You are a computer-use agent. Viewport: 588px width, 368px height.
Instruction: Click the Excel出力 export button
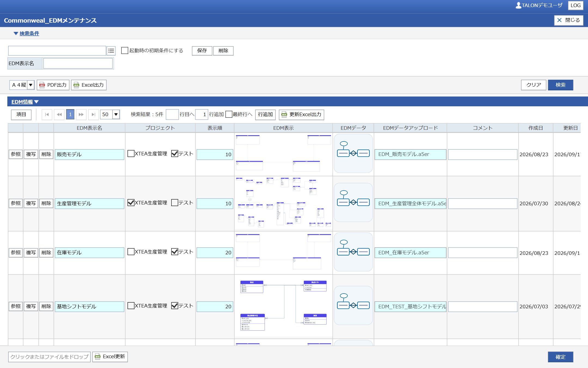click(x=89, y=85)
